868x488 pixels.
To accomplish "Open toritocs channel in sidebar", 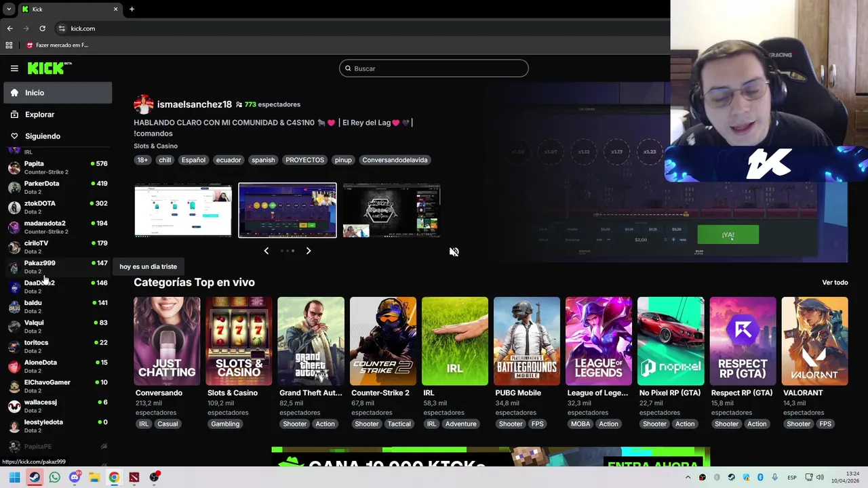I will tap(58, 346).
